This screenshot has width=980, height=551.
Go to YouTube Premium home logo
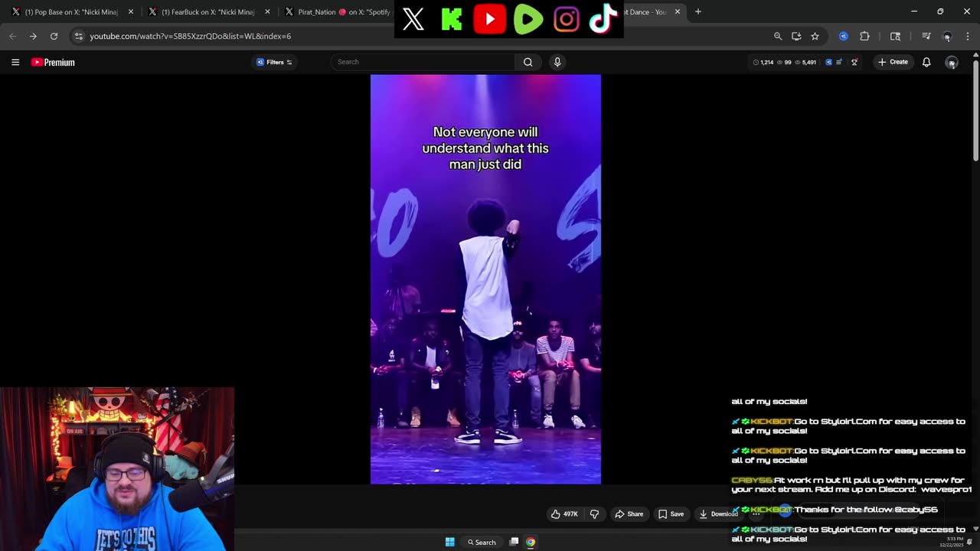point(53,62)
